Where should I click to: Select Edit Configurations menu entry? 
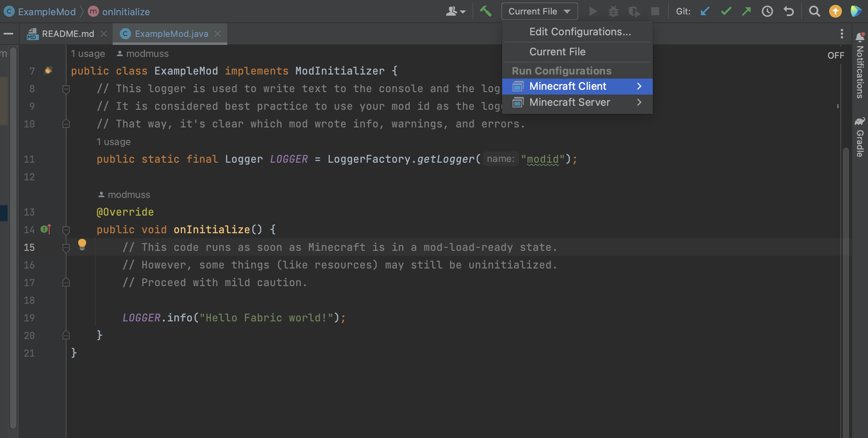coord(580,32)
